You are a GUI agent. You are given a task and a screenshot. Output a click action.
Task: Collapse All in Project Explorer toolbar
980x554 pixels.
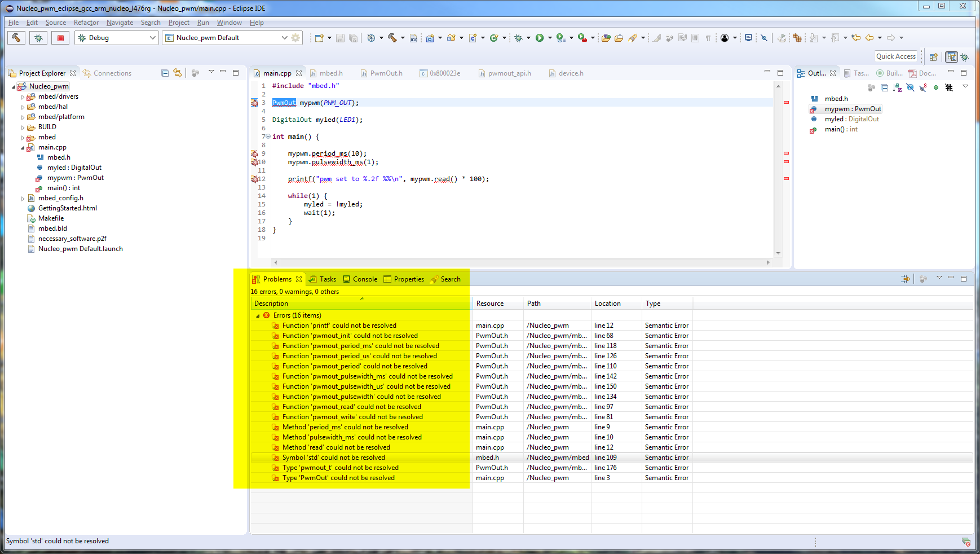point(165,73)
